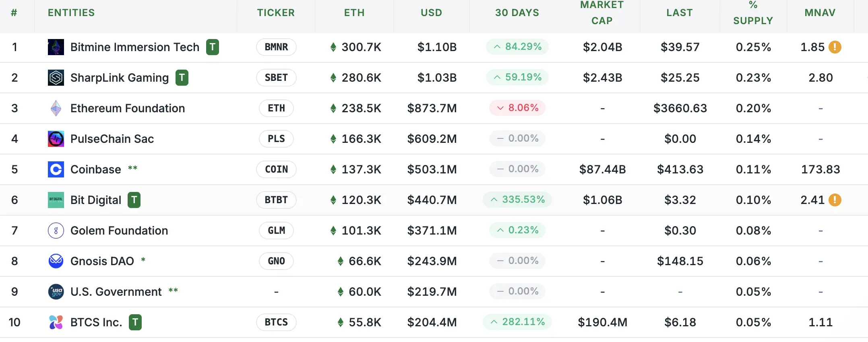Click the warning icon beside Bitmine's 1.85 MNAV
The width and height of the screenshot is (868, 342).
[835, 47]
